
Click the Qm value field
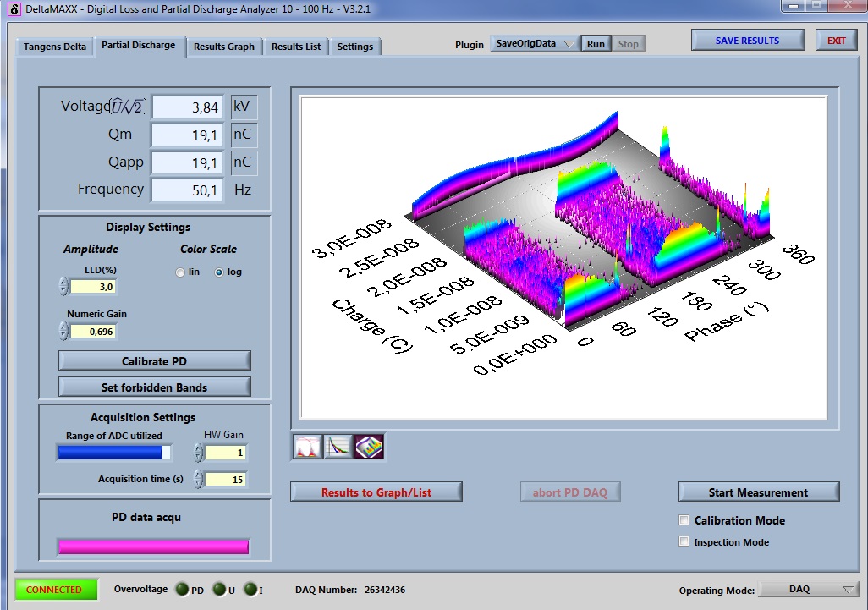pos(188,135)
